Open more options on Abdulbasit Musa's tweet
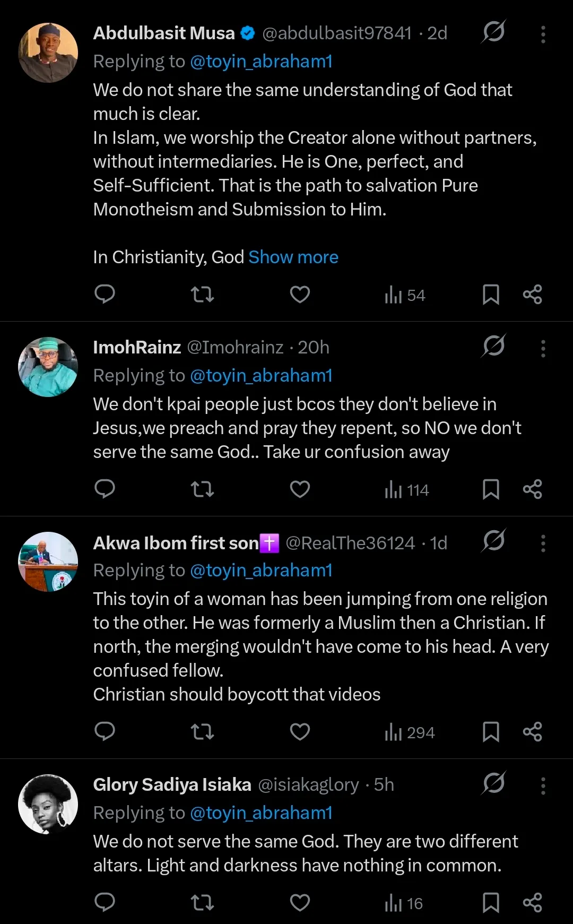 coord(543,34)
